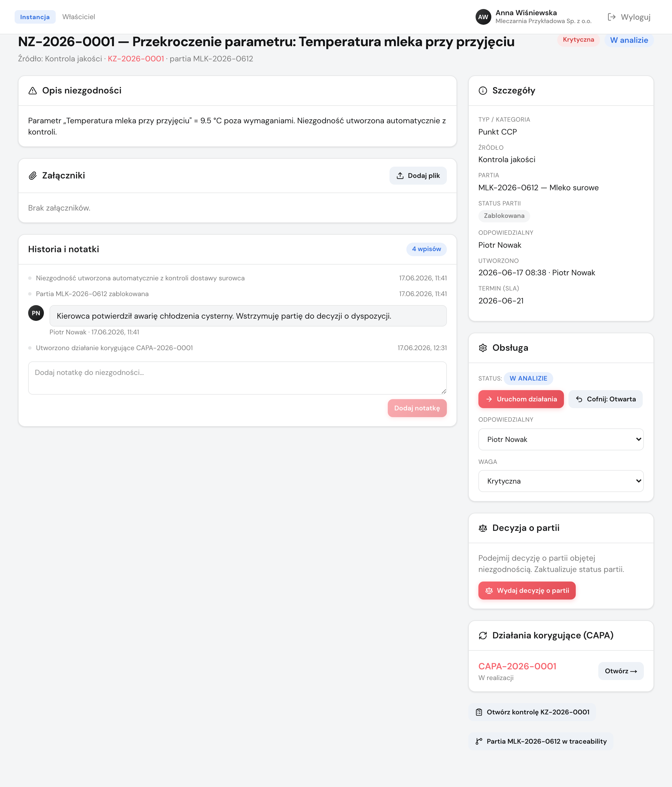Click the info icon beside Szczegóły
This screenshot has width=672, height=787.
[483, 90]
